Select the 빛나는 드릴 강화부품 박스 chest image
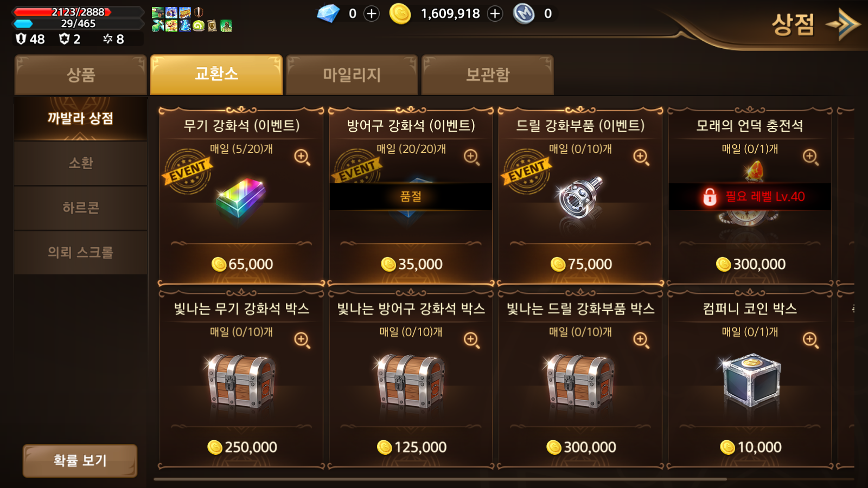 (x=580, y=381)
